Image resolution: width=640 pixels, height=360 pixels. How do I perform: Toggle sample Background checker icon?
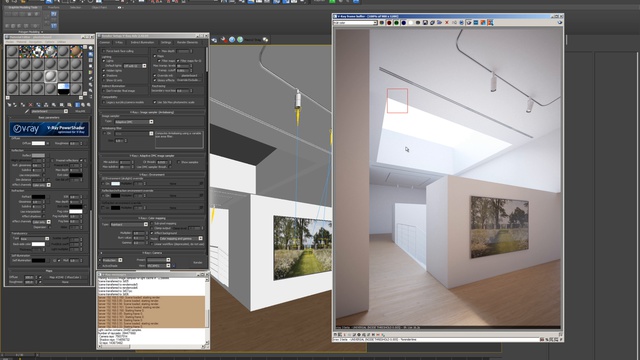(90, 60)
